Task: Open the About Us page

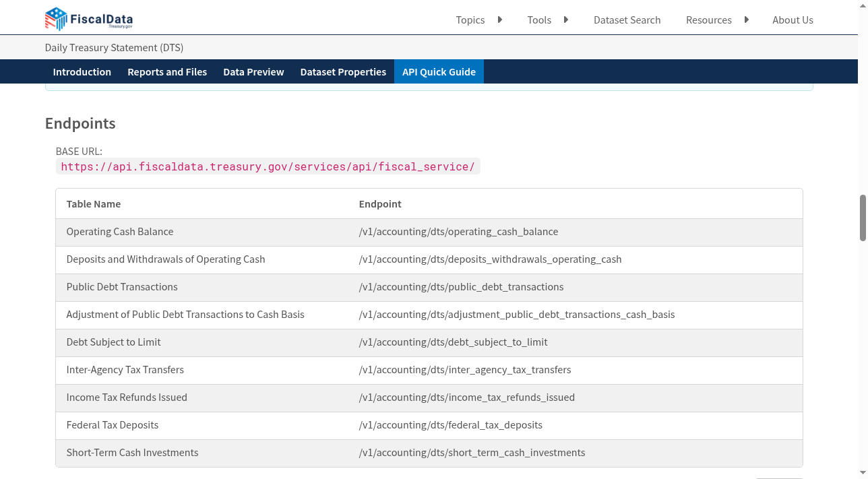Action: 793,20
